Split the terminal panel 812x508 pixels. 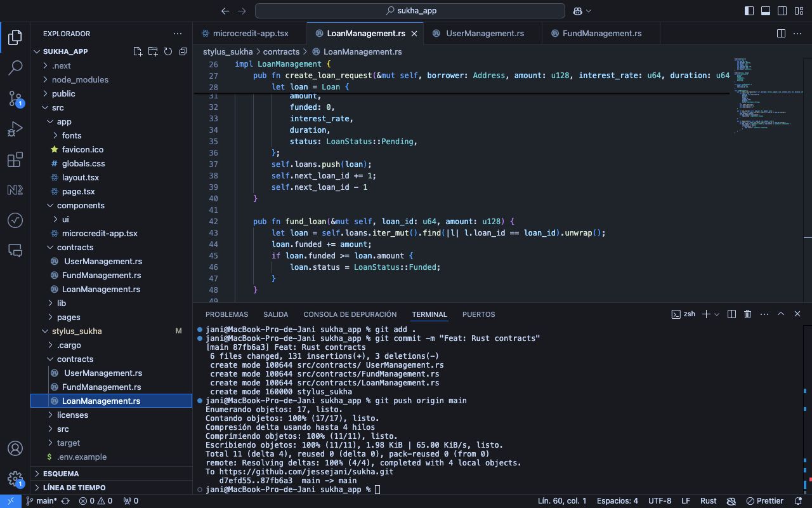731,314
